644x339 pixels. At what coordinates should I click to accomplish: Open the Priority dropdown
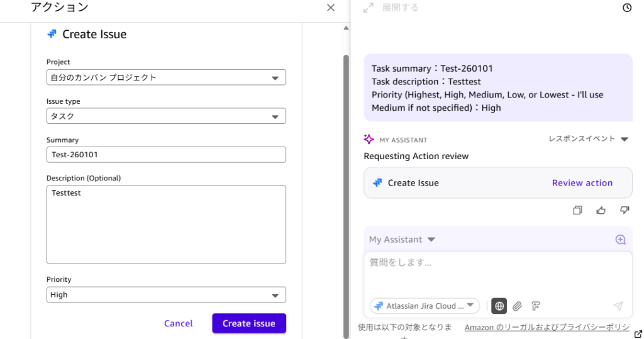[x=166, y=295]
